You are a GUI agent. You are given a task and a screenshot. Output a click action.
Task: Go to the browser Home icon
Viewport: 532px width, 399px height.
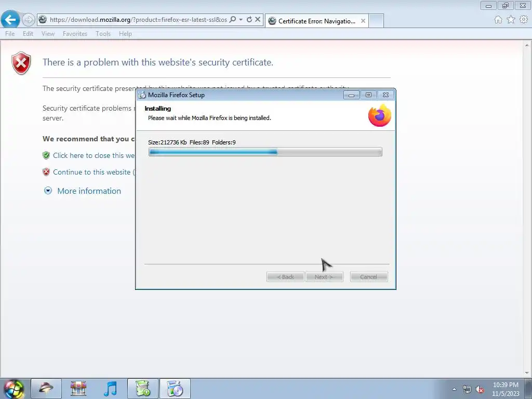(x=498, y=20)
